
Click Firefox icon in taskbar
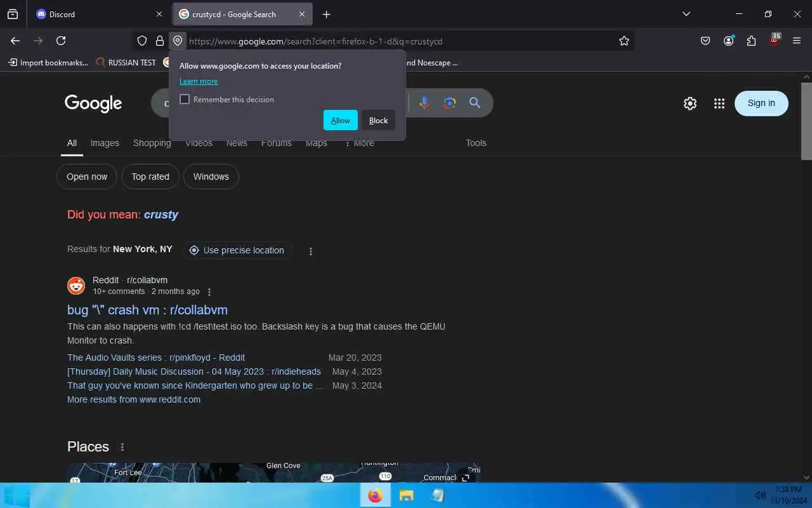[376, 495]
